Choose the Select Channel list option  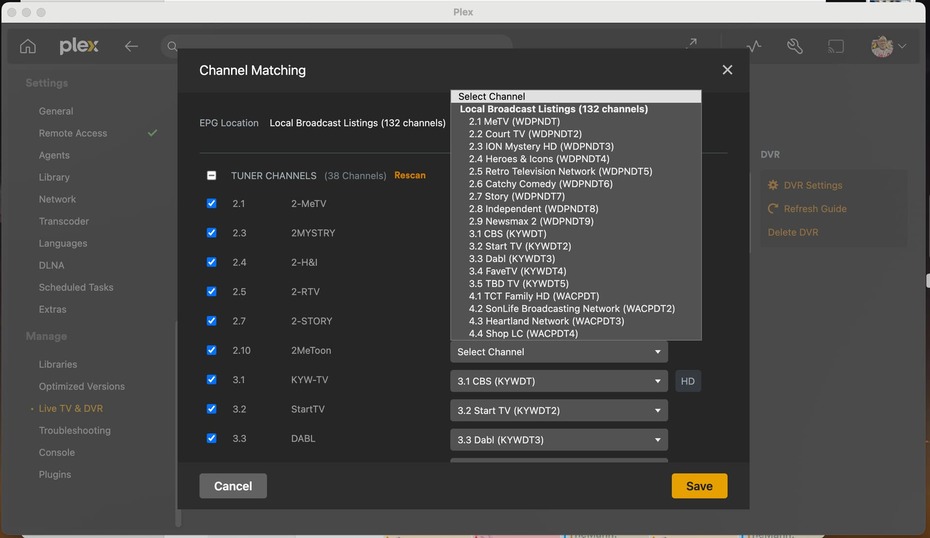pyautogui.click(x=575, y=96)
